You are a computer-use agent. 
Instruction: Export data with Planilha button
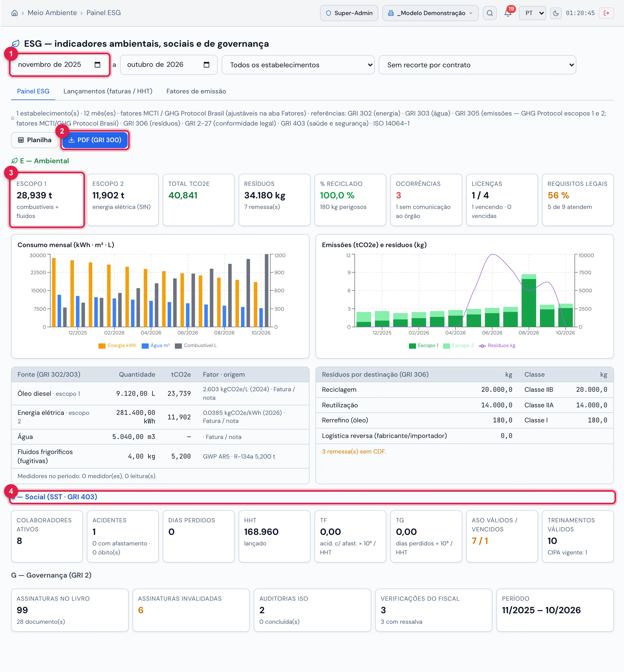(35, 140)
